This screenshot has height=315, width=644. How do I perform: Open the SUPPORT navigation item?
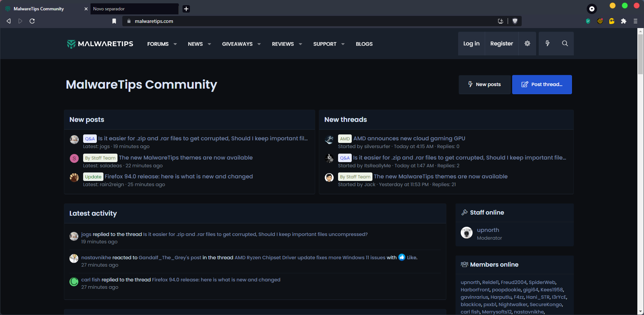coord(325,44)
